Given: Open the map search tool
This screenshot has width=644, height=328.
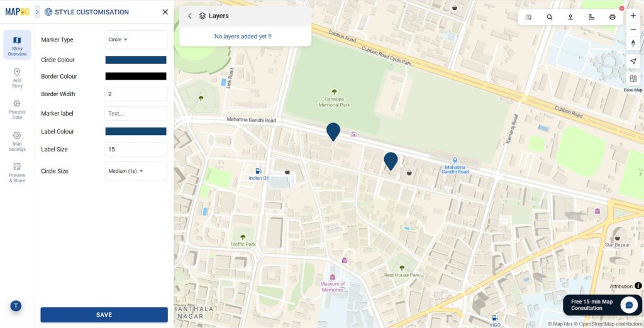Looking at the screenshot, I should click(550, 17).
